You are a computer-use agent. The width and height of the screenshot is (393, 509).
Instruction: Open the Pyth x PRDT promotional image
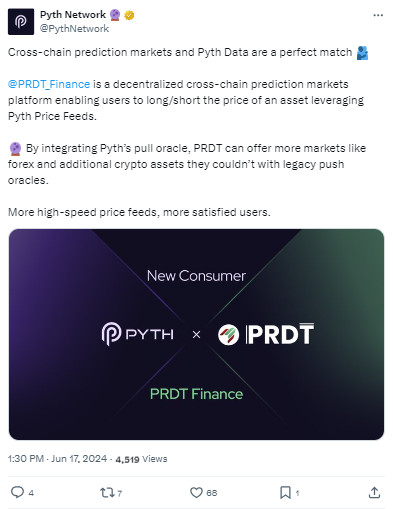pos(196,334)
